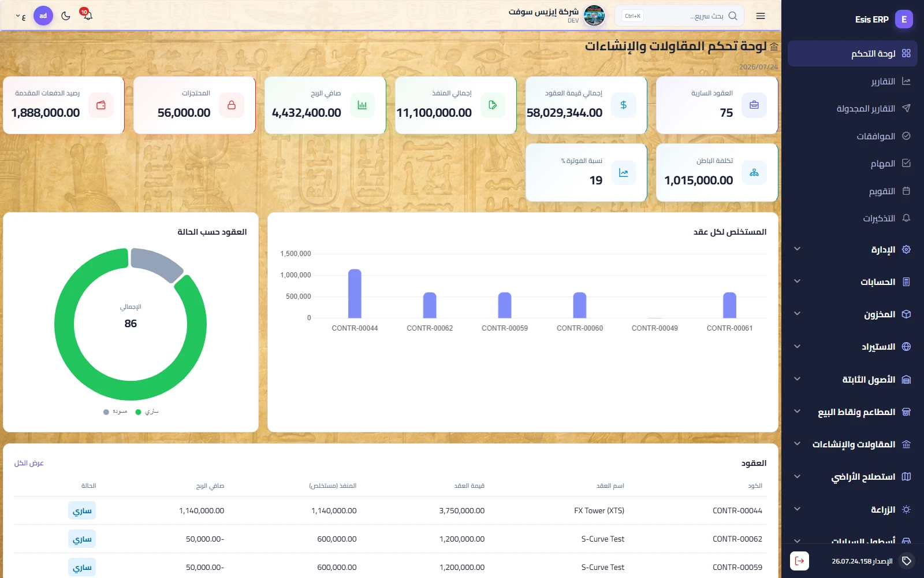The height and width of the screenshot is (578, 924).
Task: Open لوحة التحكم in the sidebar
Action: (852, 53)
